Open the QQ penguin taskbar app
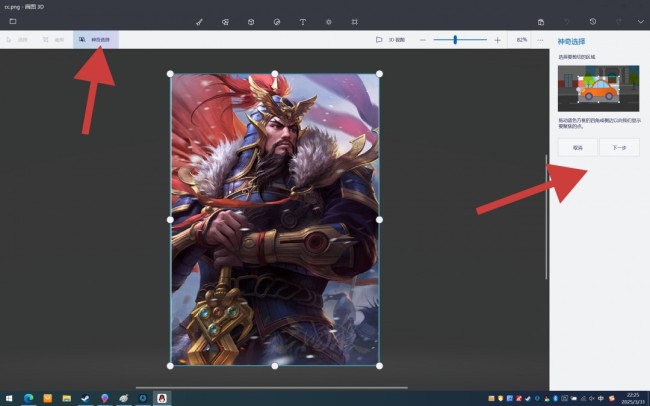 pyautogui.click(x=162, y=399)
